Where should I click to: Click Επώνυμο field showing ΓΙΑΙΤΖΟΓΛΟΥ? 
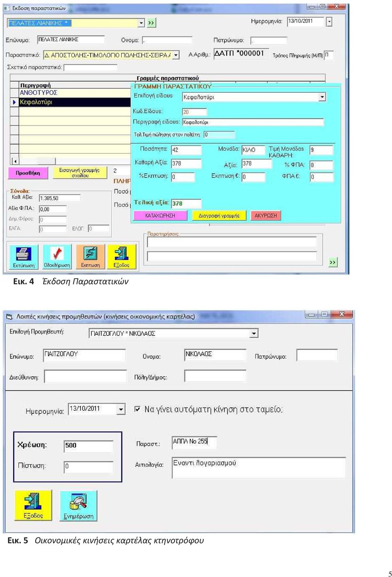pyautogui.click(x=85, y=355)
